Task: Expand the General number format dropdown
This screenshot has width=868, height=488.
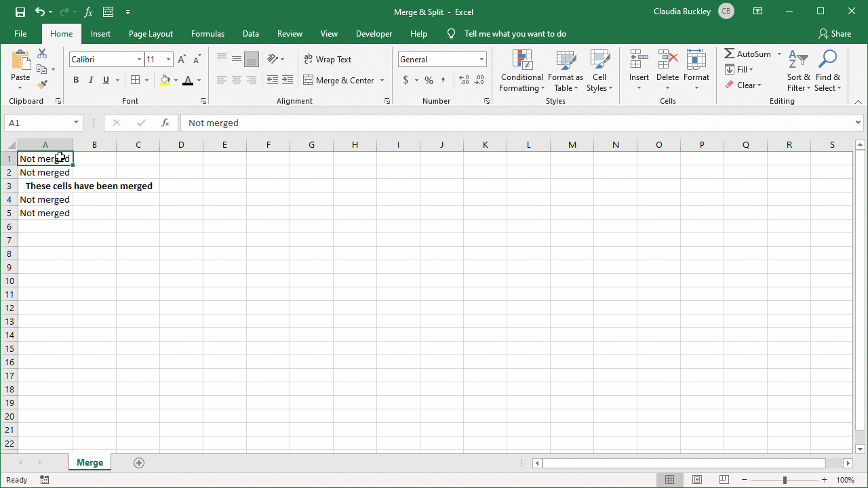Action: pyautogui.click(x=481, y=60)
